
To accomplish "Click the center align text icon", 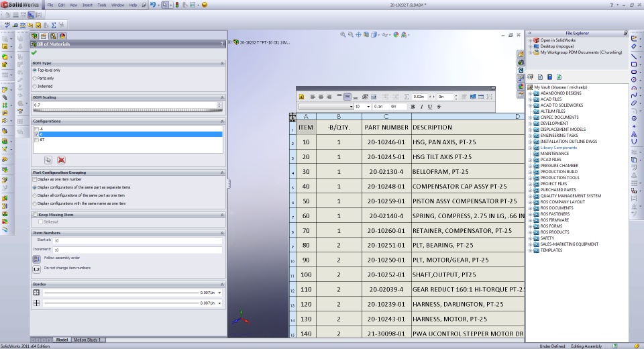I will pos(321,97).
